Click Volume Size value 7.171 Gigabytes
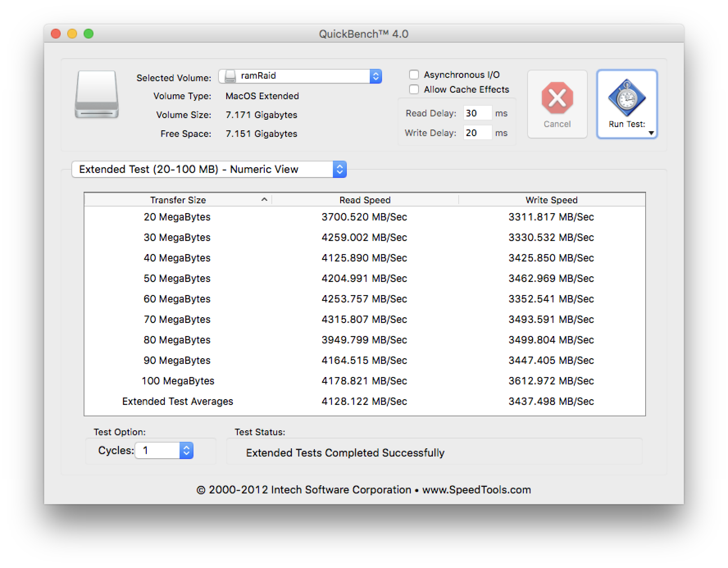 [x=262, y=115]
